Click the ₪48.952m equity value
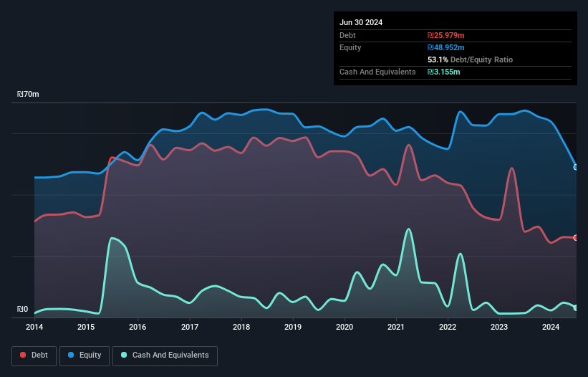 446,47
